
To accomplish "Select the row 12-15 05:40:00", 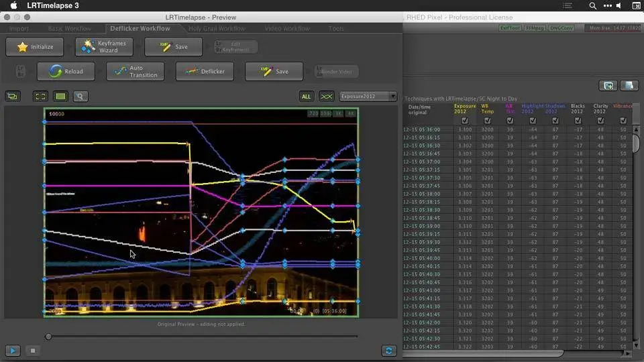I will click(x=517, y=258).
